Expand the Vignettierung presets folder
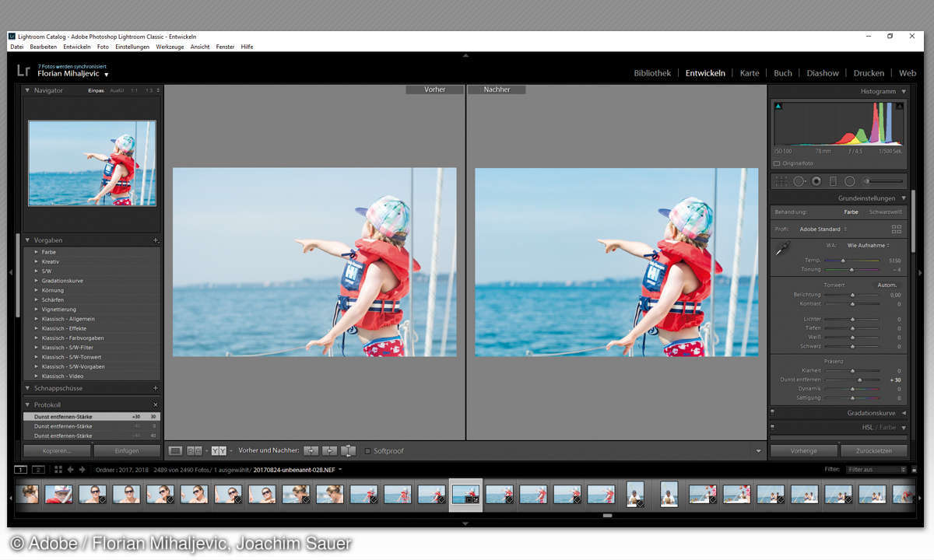The width and height of the screenshot is (934, 560). pos(36,309)
